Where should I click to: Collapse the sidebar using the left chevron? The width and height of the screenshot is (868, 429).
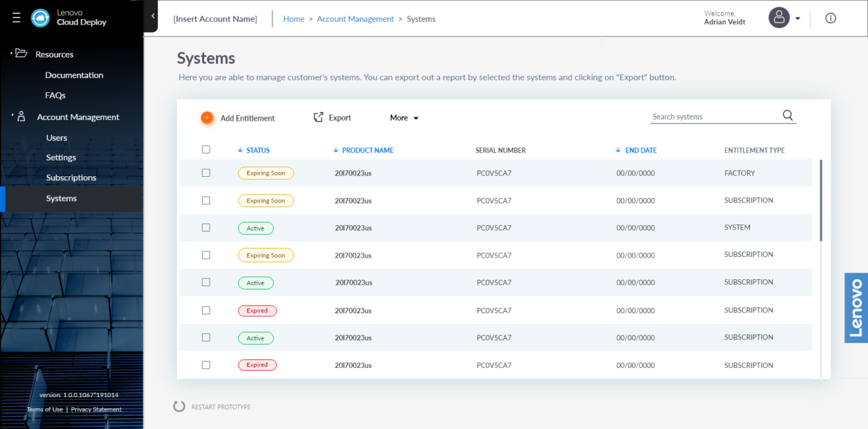point(152,15)
